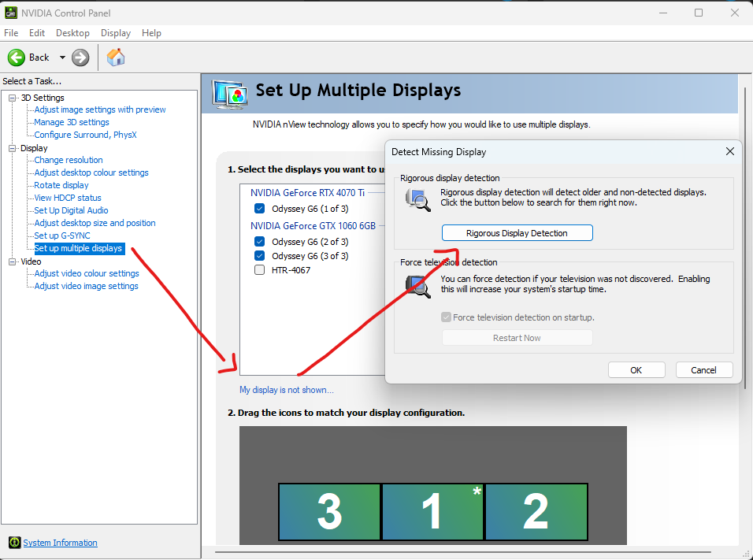Open the Edit menu
The height and width of the screenshot is (560, 753).
pyautogui.click(x=37, y=32)
